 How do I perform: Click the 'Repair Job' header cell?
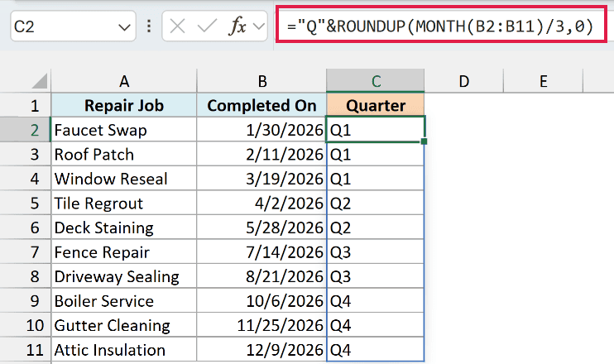tap(124, 105)
